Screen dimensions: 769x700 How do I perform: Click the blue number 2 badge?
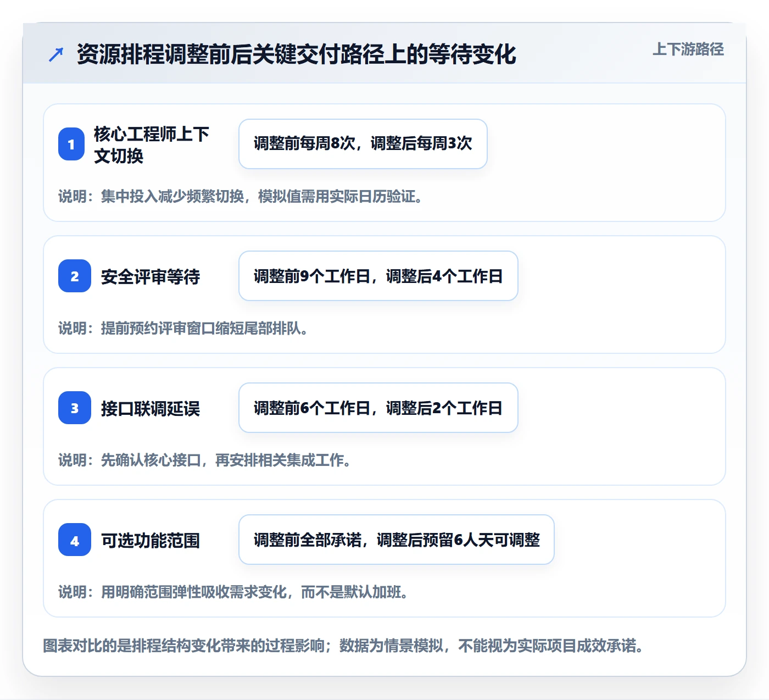click(75, 276)
